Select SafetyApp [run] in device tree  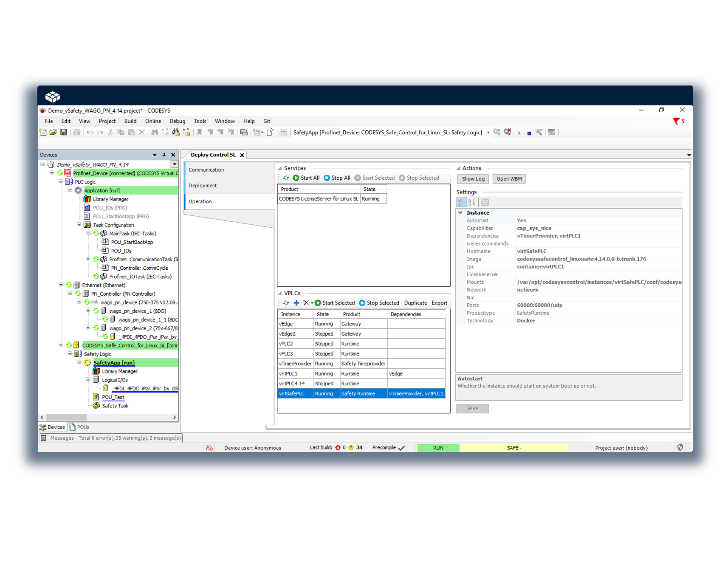(x=114, y=362)
